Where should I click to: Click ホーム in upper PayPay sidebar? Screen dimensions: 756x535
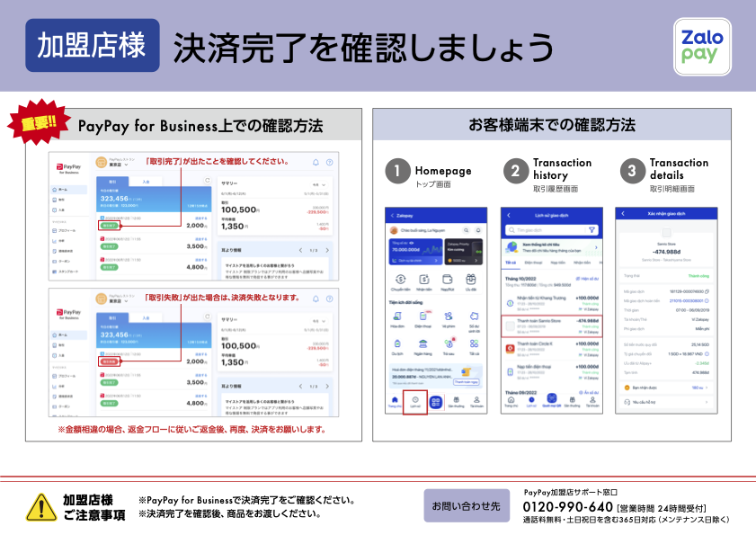(x=69, y=190)
